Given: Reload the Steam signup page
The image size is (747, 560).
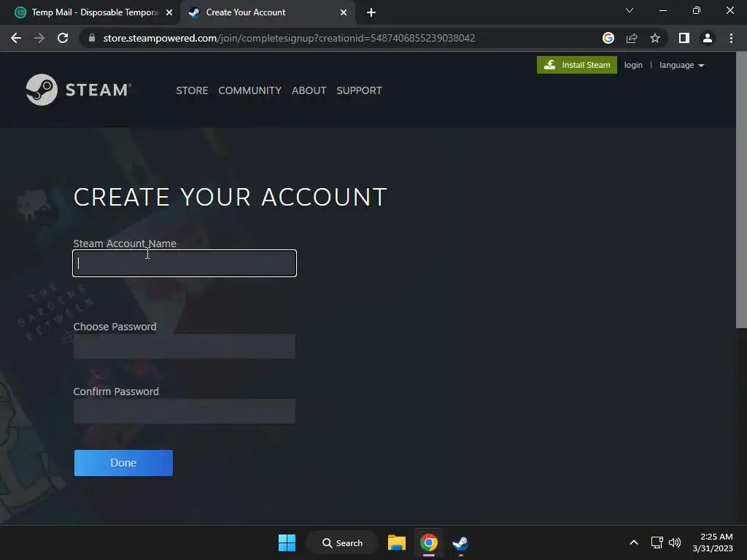Looking at the screenshot, I should coord(63,38).
